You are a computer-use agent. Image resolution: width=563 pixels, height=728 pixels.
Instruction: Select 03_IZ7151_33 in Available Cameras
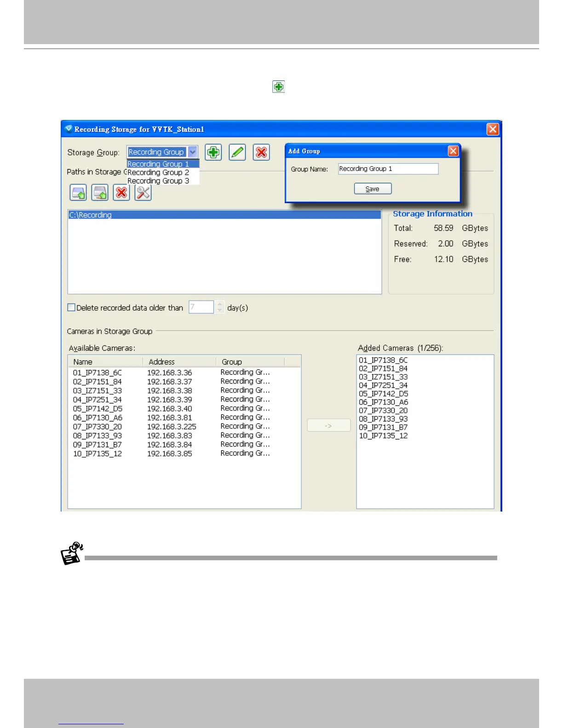click(184, 391)
